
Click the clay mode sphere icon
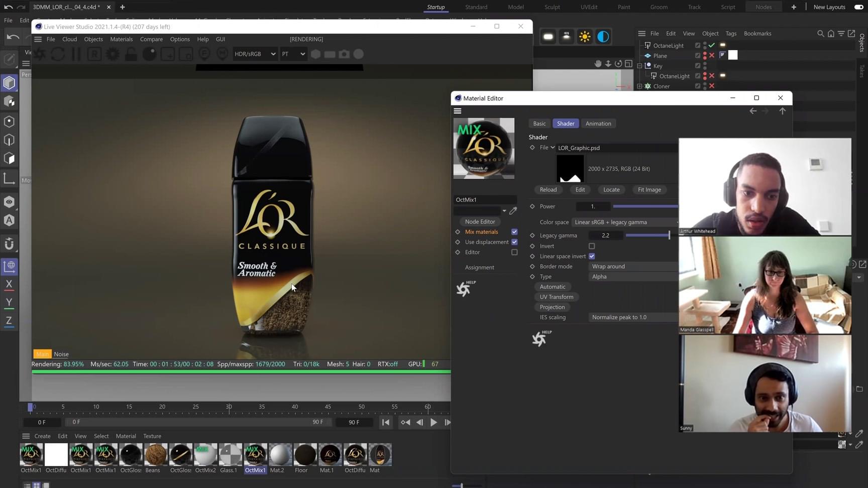(149, 54)
